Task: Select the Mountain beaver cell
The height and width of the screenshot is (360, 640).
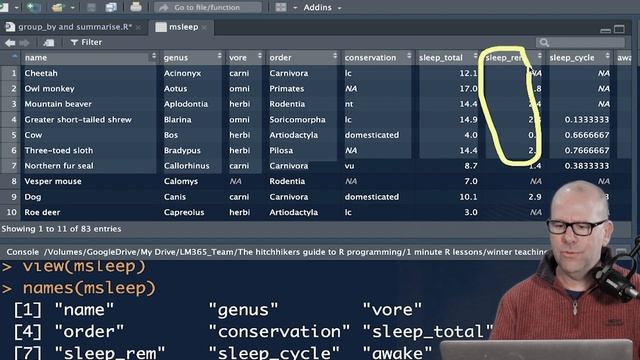Action: coord(58,104)
